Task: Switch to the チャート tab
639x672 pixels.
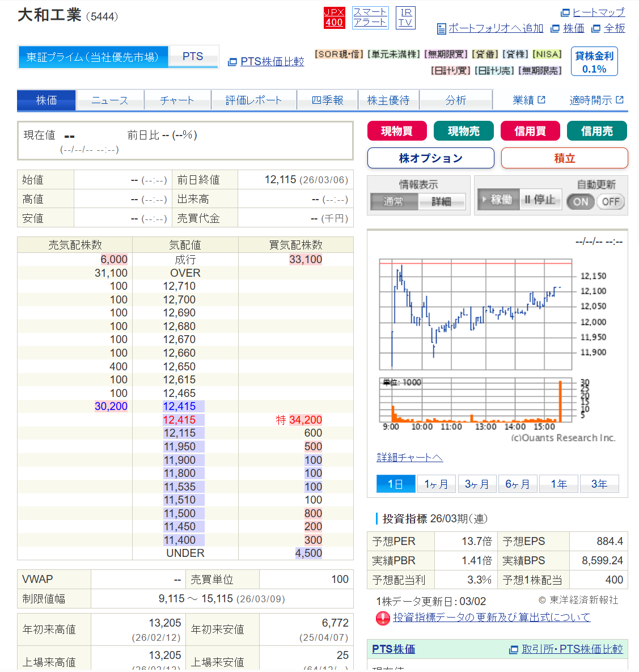Action: [x=177, y=100]
